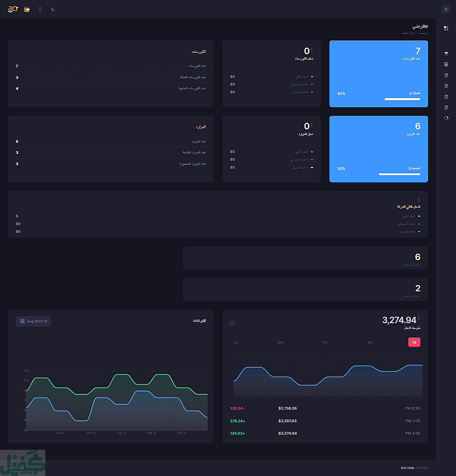Open the ellipsis menu on income chart card

coord(232,323)
